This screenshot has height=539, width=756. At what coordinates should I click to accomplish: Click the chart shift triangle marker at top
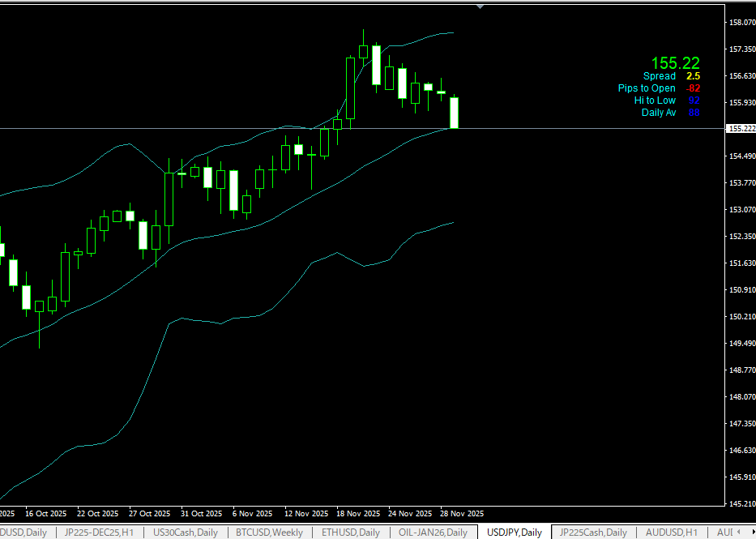tap(481, 6)
